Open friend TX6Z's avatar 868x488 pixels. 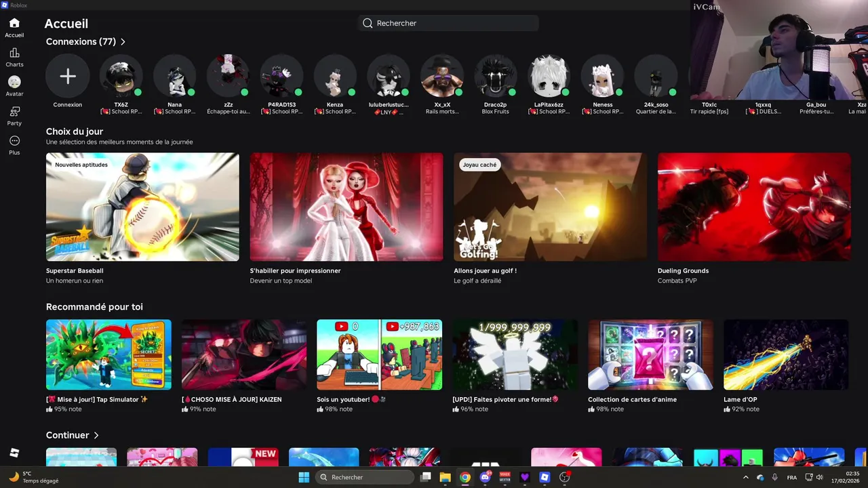coord(121,76)
